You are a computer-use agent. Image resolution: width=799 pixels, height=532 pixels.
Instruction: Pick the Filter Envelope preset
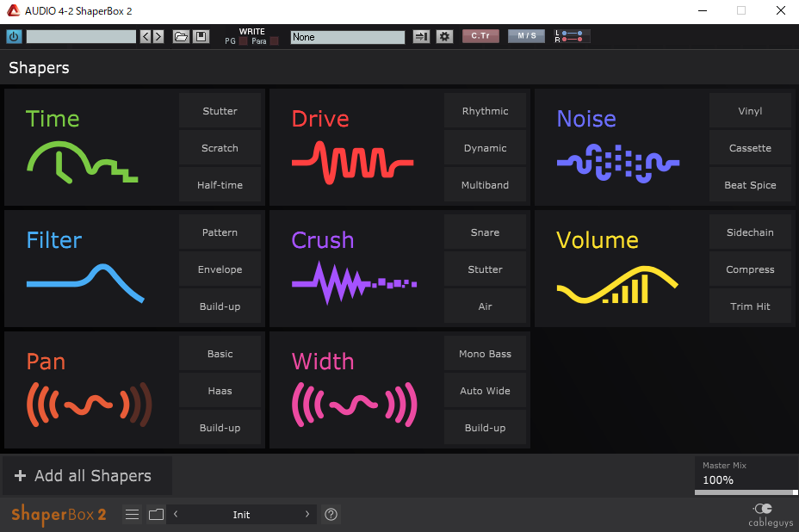(220, 269)
